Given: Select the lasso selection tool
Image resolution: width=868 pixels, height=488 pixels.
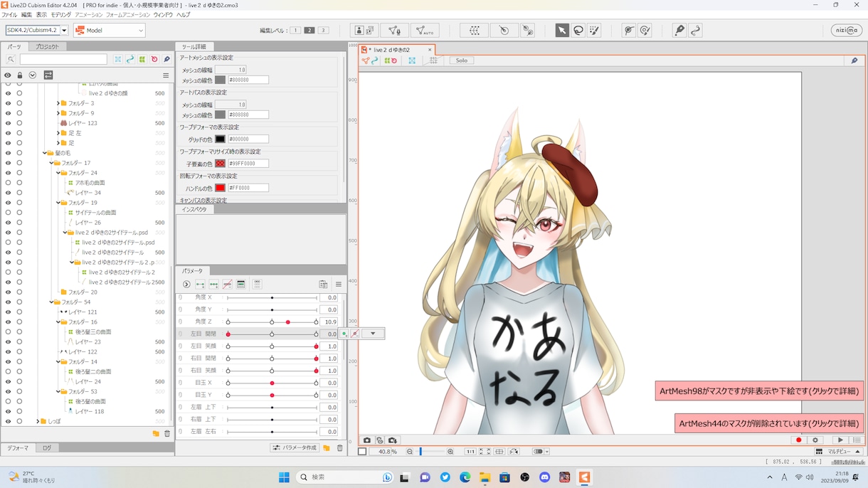Looking at the screenshot, I should 578,31.
